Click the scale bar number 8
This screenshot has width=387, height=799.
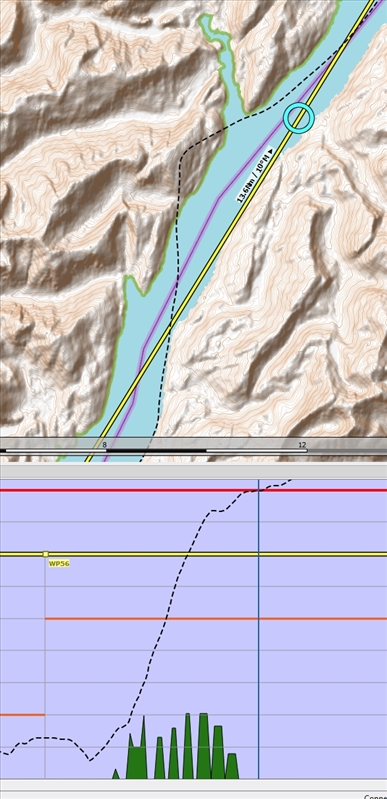[x=105, y=445]
